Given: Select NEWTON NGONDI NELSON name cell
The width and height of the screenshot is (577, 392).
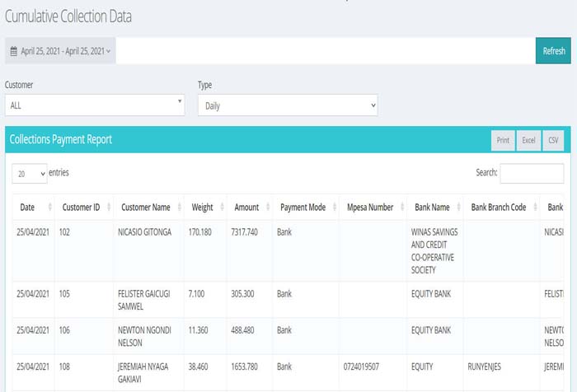Looking at the screenshot, I should click(148, 336).
